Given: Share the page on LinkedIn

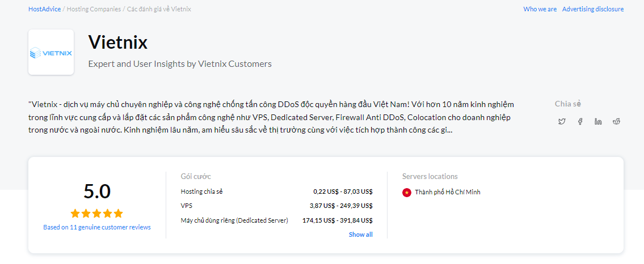Looking at the screenshot, I should pos(598,121).
